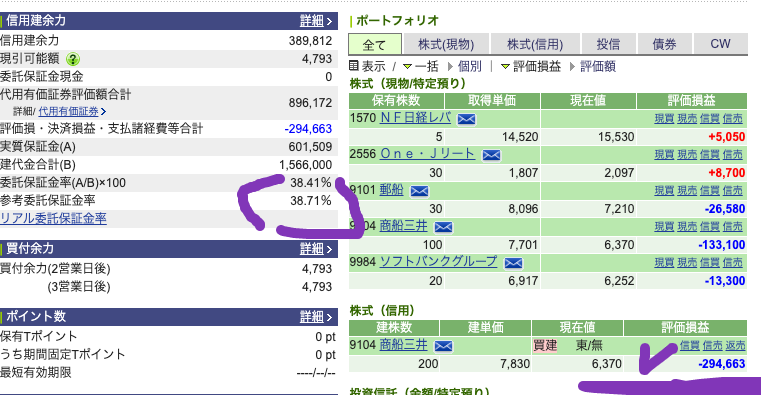Click the -294,663 評価損 value on the left
The width and height of the screenshot is (761, 395).
[x=308, y=129]
